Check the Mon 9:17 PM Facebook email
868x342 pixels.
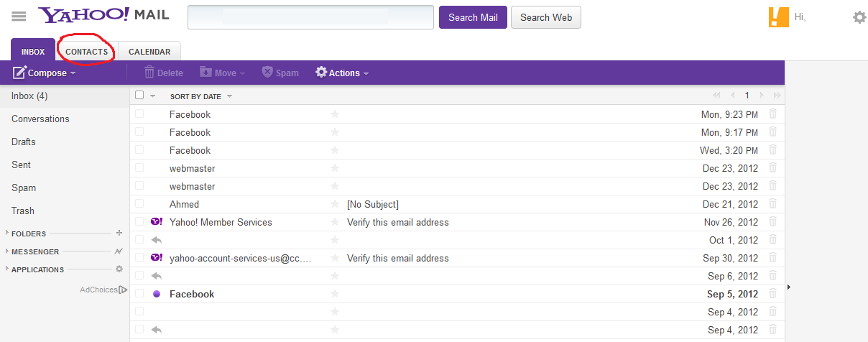[x=139, y=131]
